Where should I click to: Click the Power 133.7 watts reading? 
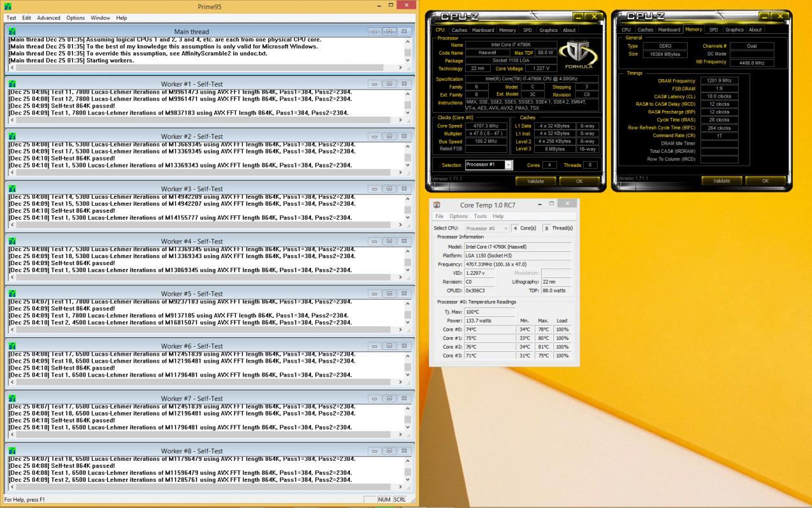point(489,321)
